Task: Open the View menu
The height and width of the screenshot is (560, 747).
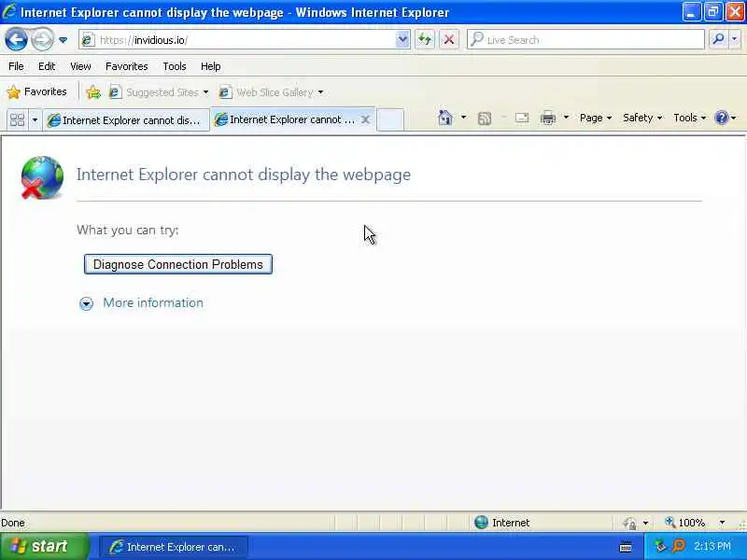Action: (x=80, y=66)
